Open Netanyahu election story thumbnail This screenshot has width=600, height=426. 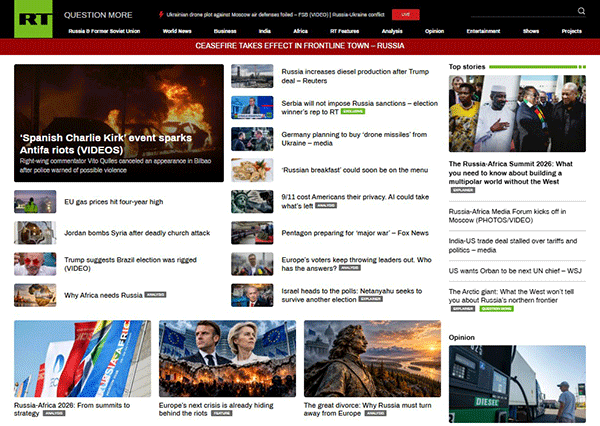252,295
